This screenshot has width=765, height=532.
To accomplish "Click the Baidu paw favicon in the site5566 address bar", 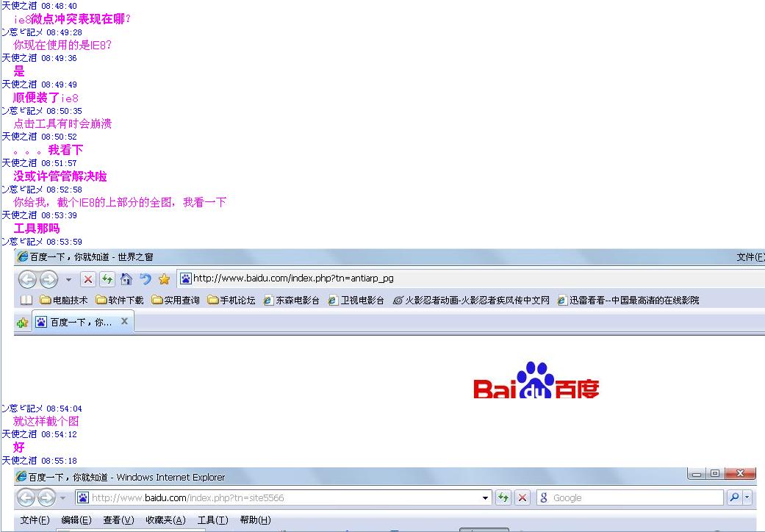I will 83,498.
